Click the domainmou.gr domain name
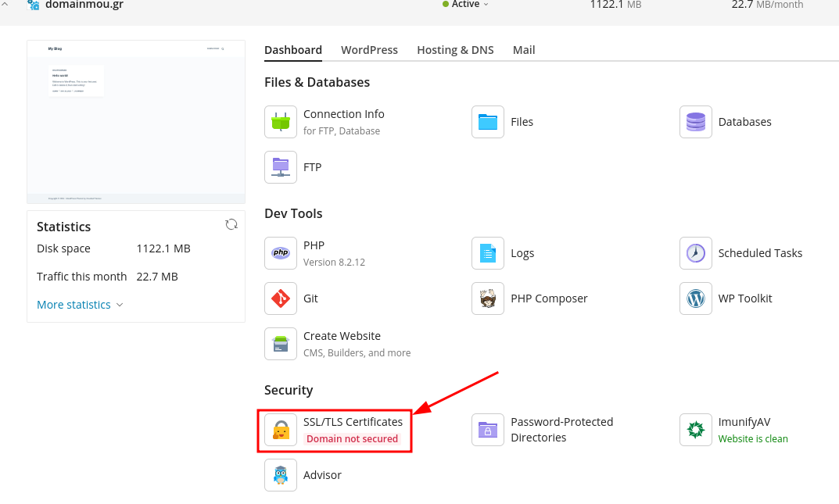The height and width of the screenshot is (504, 839). (x=84, y=5)
